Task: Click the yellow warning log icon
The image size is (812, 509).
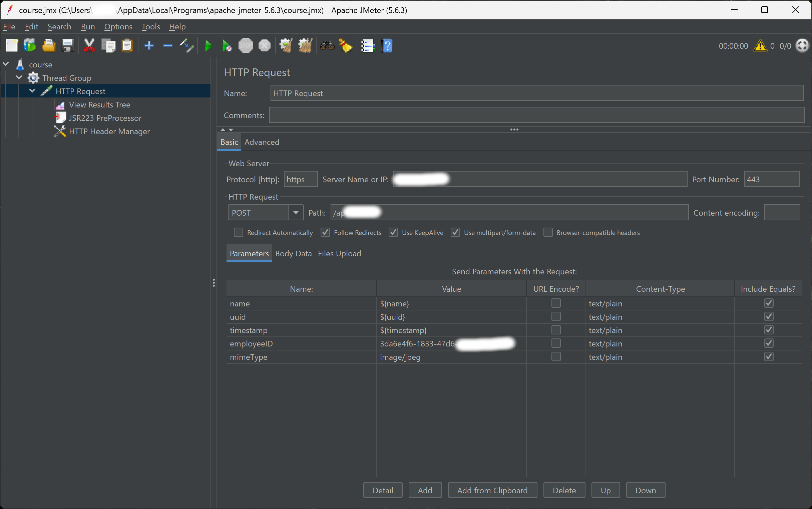Action: pos(760,46)
